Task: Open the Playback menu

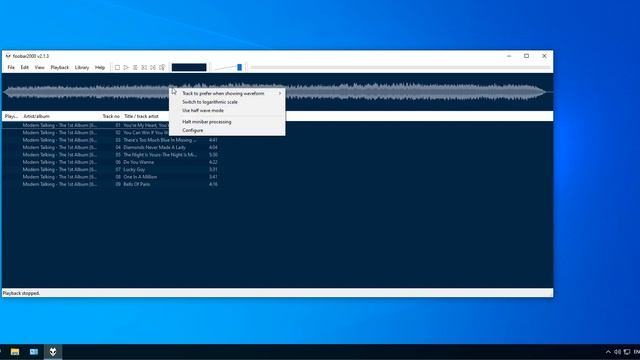Action: click(x=60, y=67)
